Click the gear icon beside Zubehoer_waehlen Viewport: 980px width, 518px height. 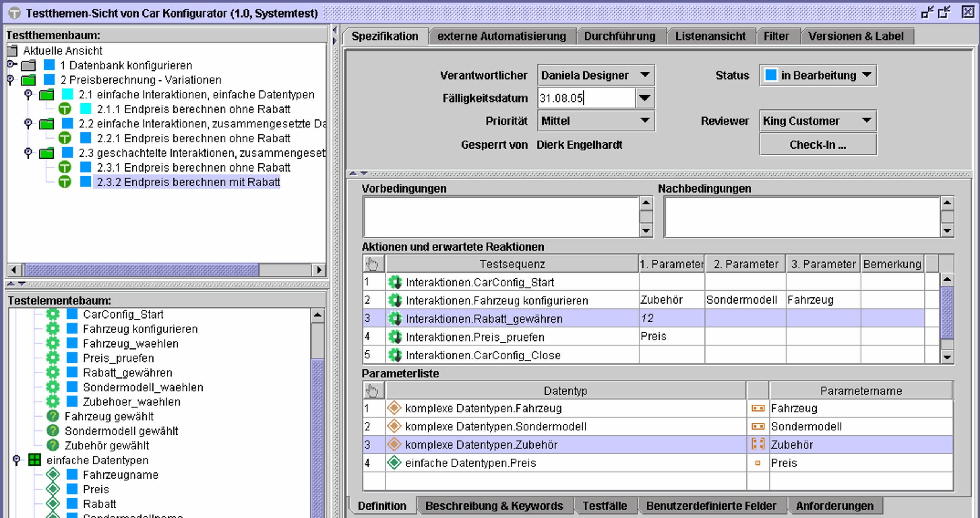[x=53, y=402]
